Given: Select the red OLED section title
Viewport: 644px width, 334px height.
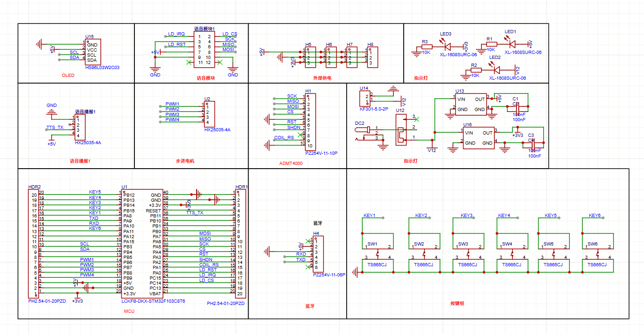Looking at the screenshot, I should tap(68, 75).
